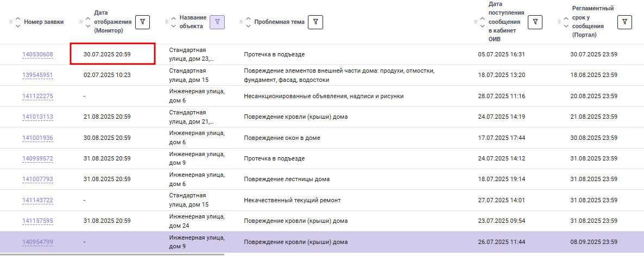644x257 pixels.
Task: Select the cell 30.07.2025 20:59 outlined in red
Action: pos(112,54)
